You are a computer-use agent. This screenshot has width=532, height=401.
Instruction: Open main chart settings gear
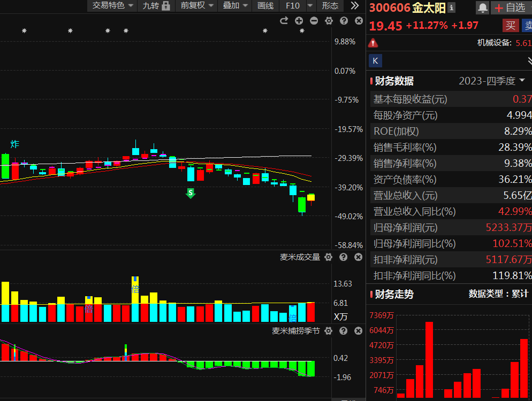click(329, 21)
